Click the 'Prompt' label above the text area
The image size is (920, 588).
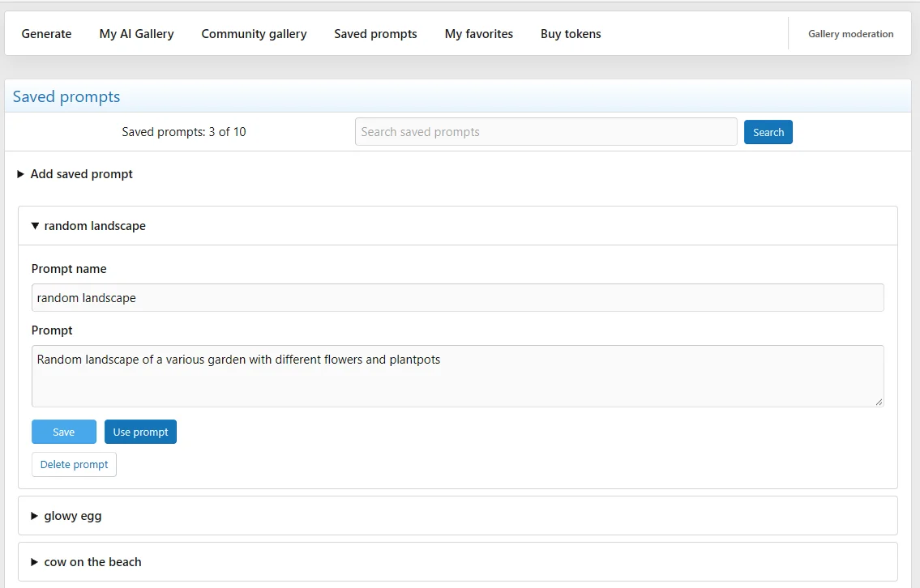click(x=52, y=330)
